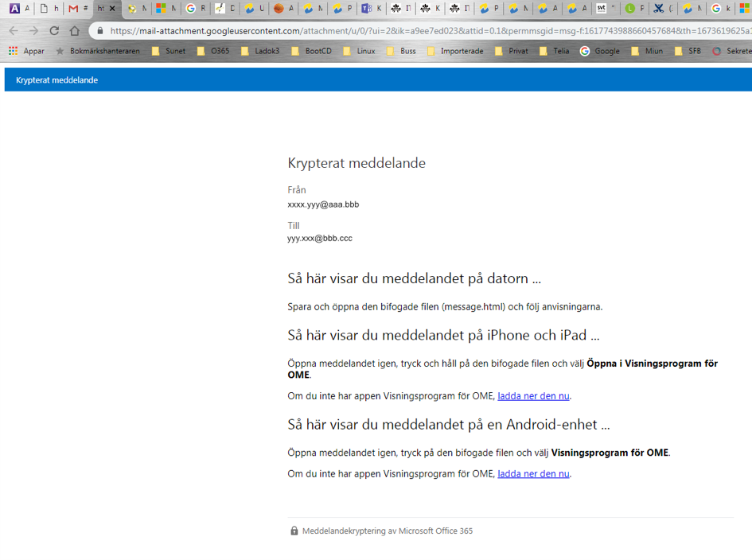Viewport: 752px width, 560px height.
Task: Click the browser forward arrow
Action: pyautogui.click(x=33, y=31)
